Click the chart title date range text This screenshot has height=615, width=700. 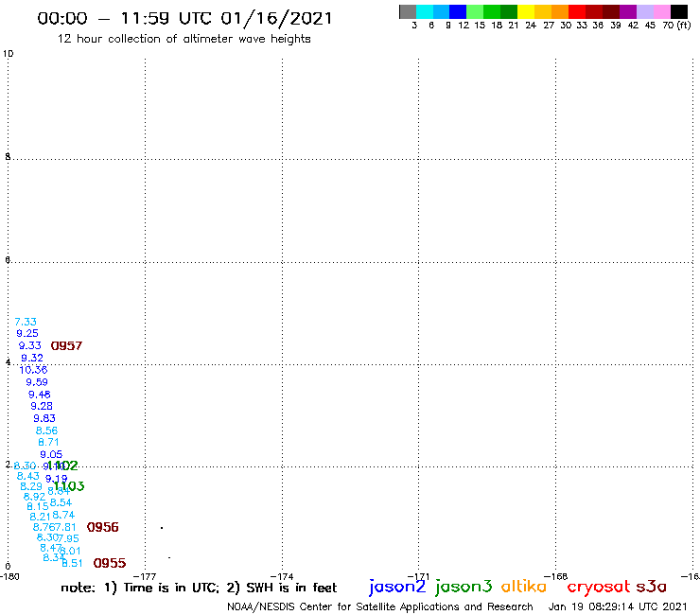184,19
